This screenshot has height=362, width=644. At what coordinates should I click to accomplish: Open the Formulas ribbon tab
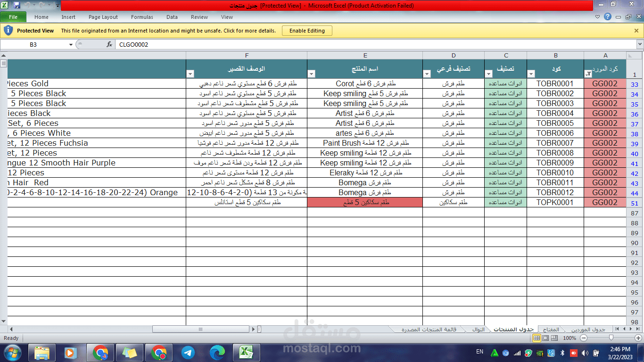[142, 17]
